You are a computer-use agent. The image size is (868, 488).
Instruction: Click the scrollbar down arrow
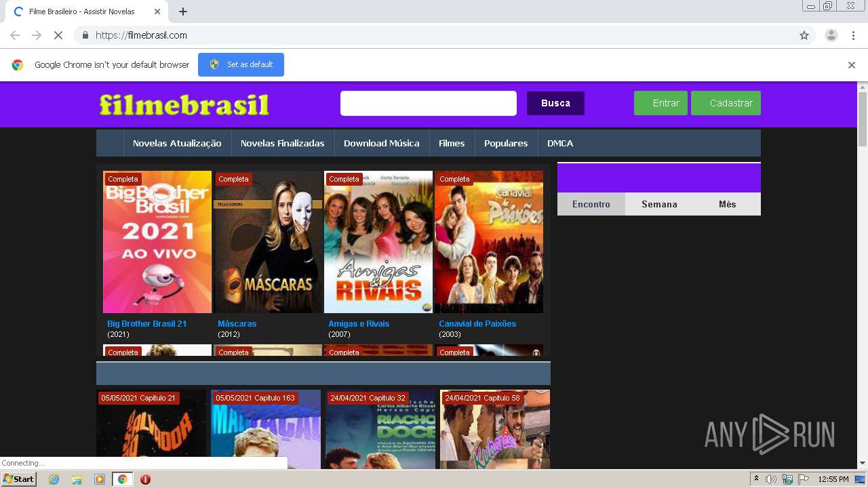863,464
